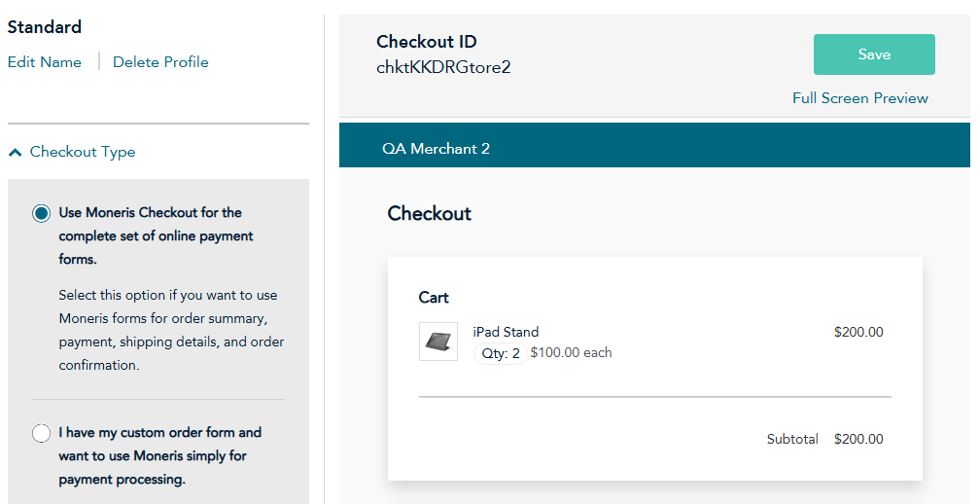The image size is (980, 504).
Task: Click the Subtotal $200.00 amount
Action: [x=858, y=439]
